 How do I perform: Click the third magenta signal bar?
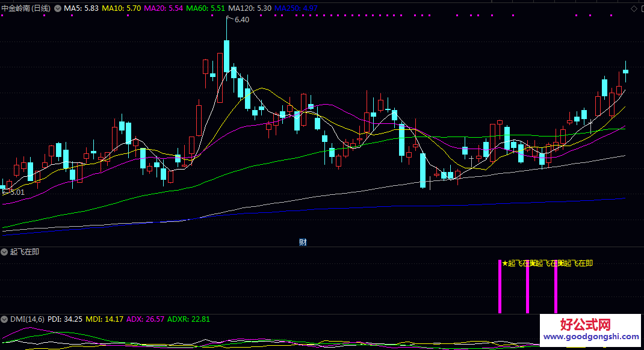[556, 287]
